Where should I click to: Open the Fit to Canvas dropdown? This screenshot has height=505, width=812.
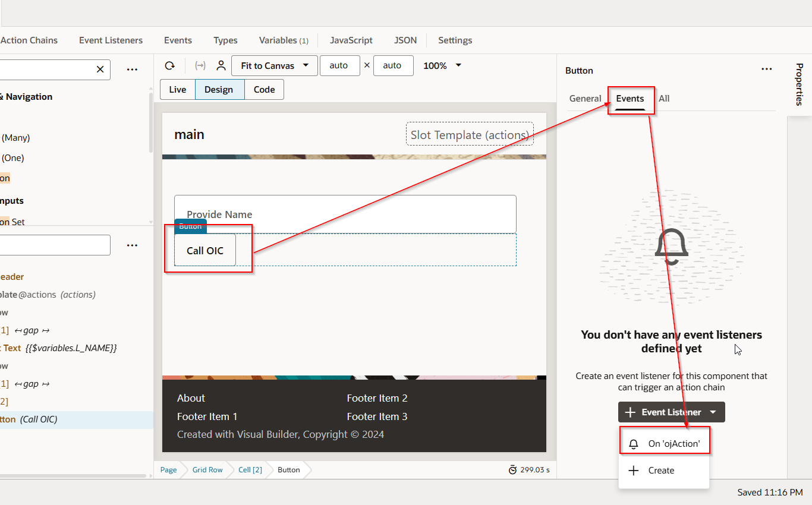pyautogui.click(x=274, y=65)
